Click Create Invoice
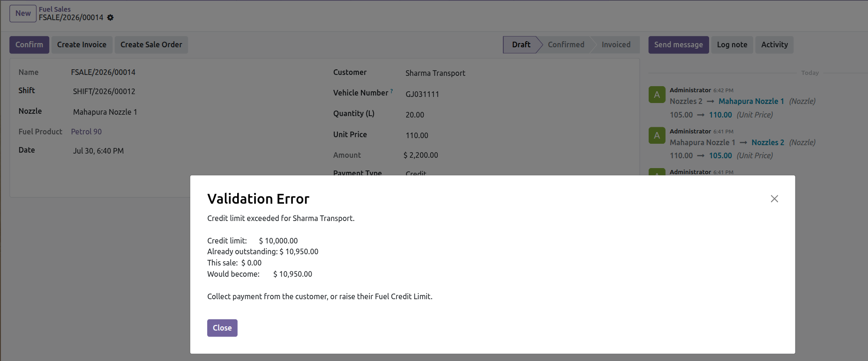The image size is (868, 361). click(x=82, y=45)
